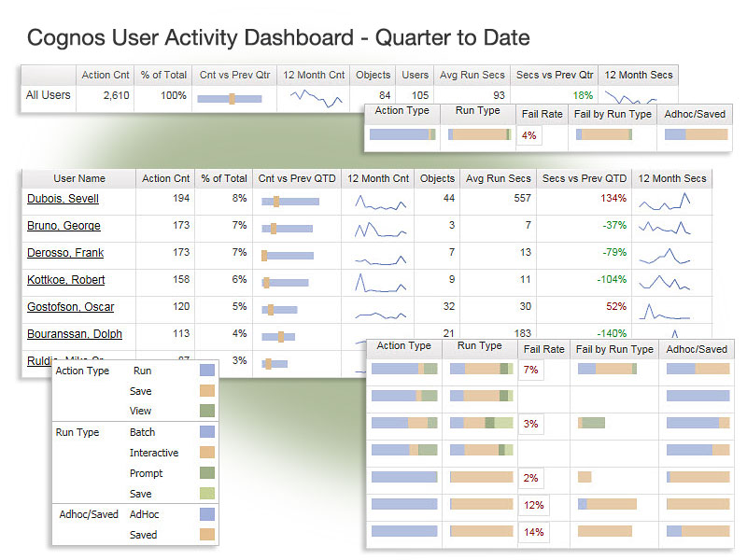Click the summary panel Run Type stacked bar
This screenshot has width=747, height=560.
pyautogui.click(x=480, y=134)
